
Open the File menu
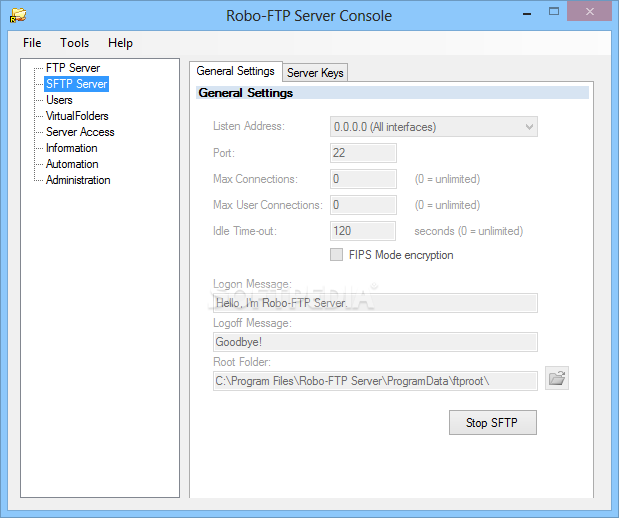(32, 43)
